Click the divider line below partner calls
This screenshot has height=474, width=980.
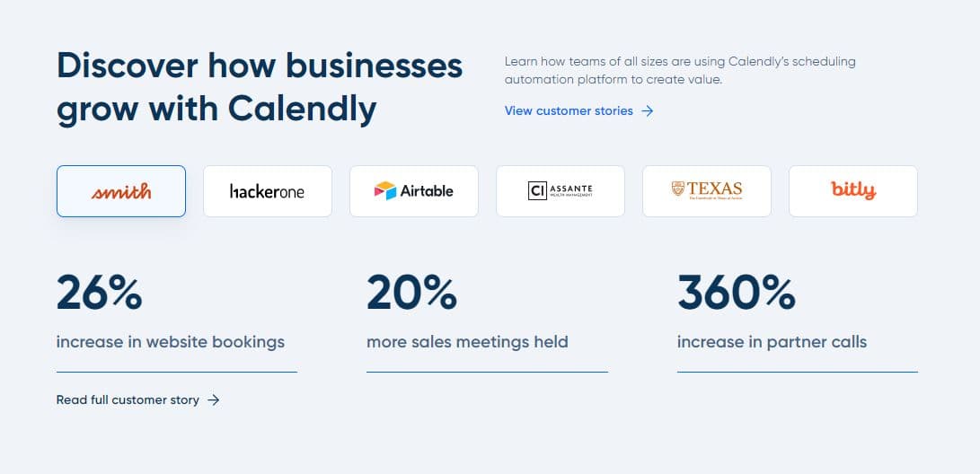[x=797, y=372]
